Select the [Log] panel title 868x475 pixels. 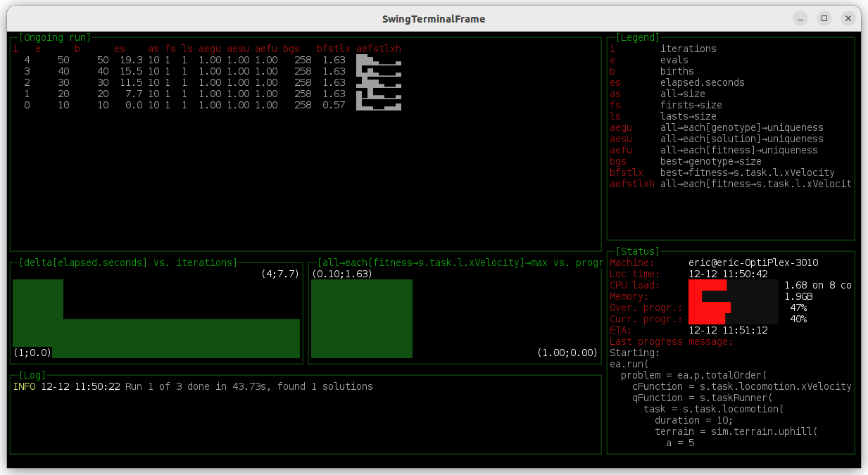32,375
